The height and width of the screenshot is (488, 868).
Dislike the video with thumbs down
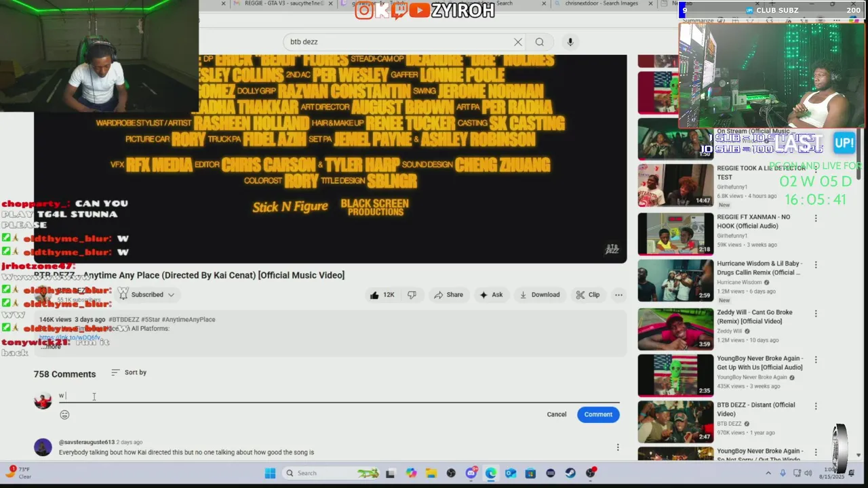(x=412, y=295)
